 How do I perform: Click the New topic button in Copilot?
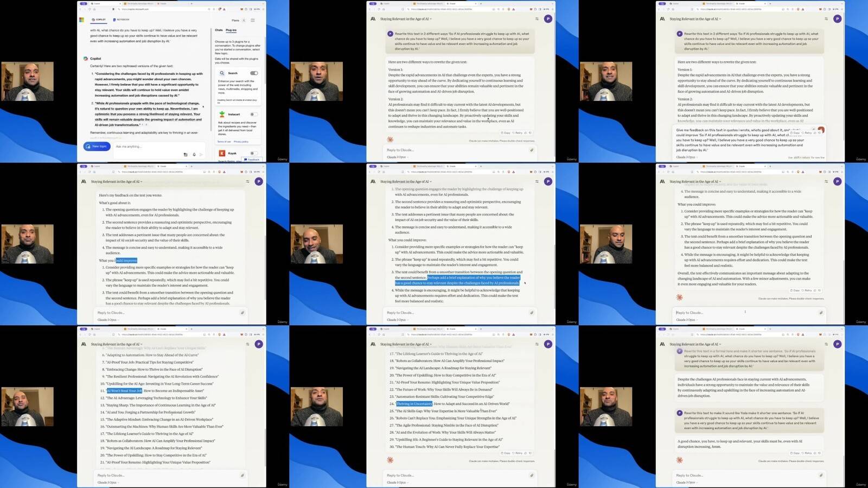coord(97,147)
